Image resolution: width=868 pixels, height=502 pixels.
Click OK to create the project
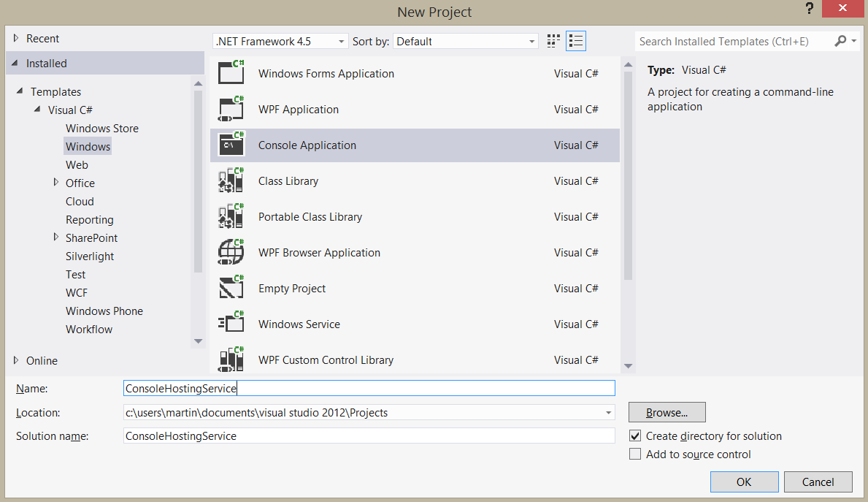(744, 482)
